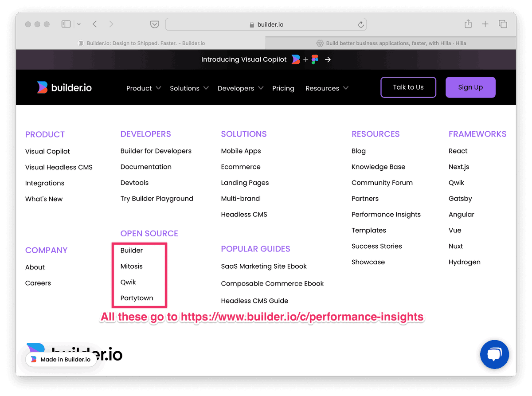Click the Sign Up button
532x396 pixels.
click(x=470, y=87)
